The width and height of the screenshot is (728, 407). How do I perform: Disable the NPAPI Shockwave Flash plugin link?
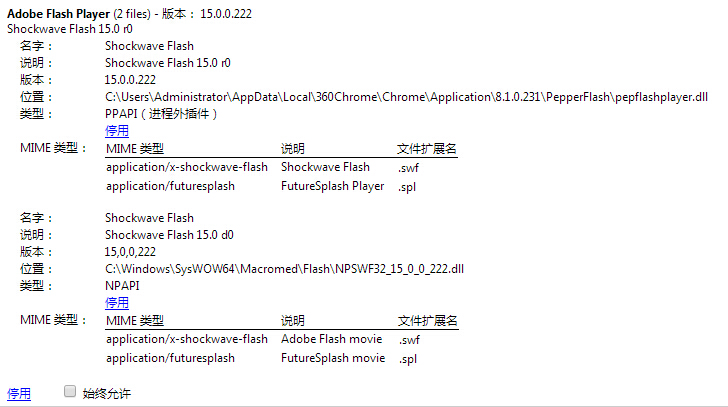(117, 303)
